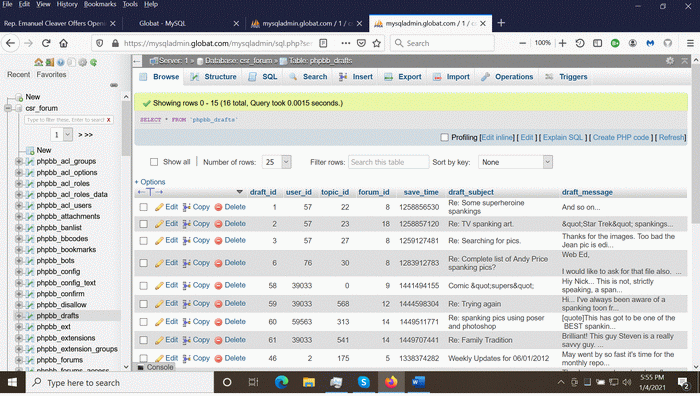
Task: Click the Filter rows search field
Action: click(388, 162)
